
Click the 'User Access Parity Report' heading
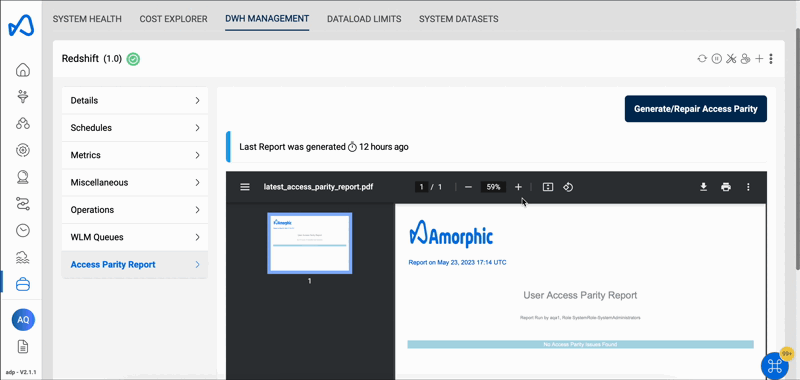point(580,295)
